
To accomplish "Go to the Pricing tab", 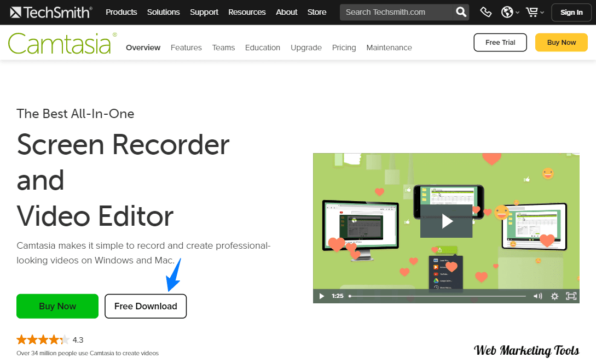I will coord(344,48).
